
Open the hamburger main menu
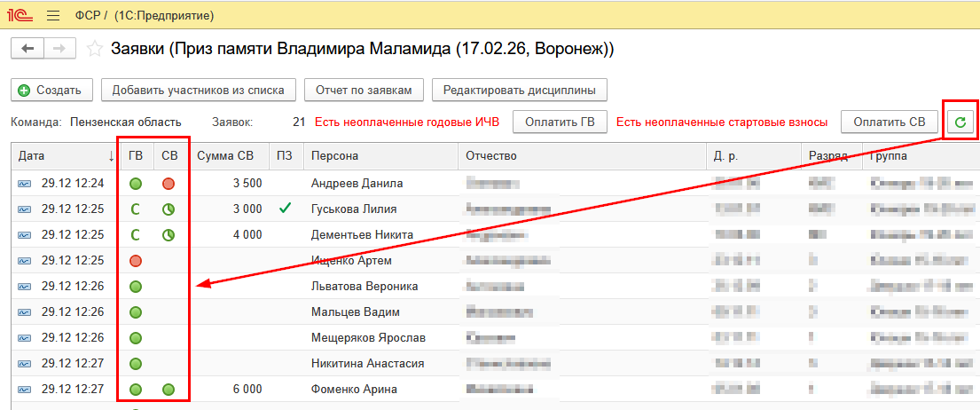(52, 16)
